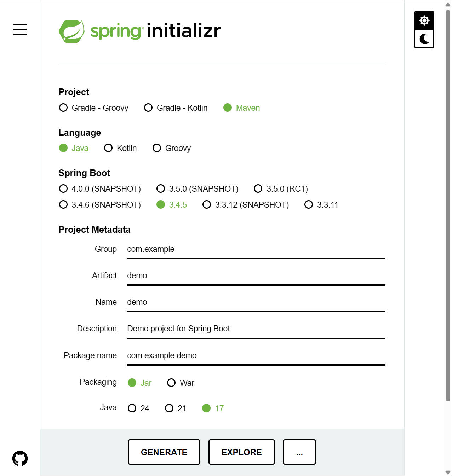Click the Spring Initializr logo
Screen dimensions: 452x476
[x=139, y=31]
